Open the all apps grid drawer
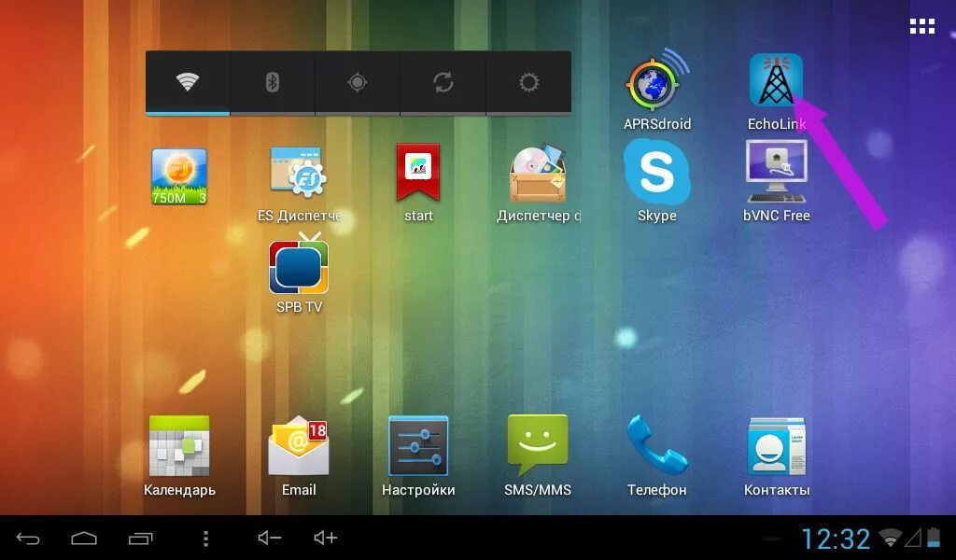The width and height of the screenshot is (956, 560). coord(921,26)
